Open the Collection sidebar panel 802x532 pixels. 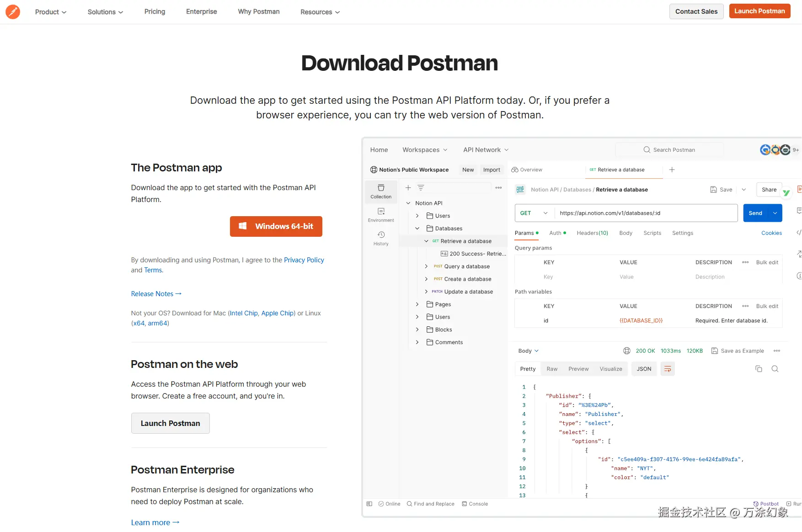(x=381, y=192)
